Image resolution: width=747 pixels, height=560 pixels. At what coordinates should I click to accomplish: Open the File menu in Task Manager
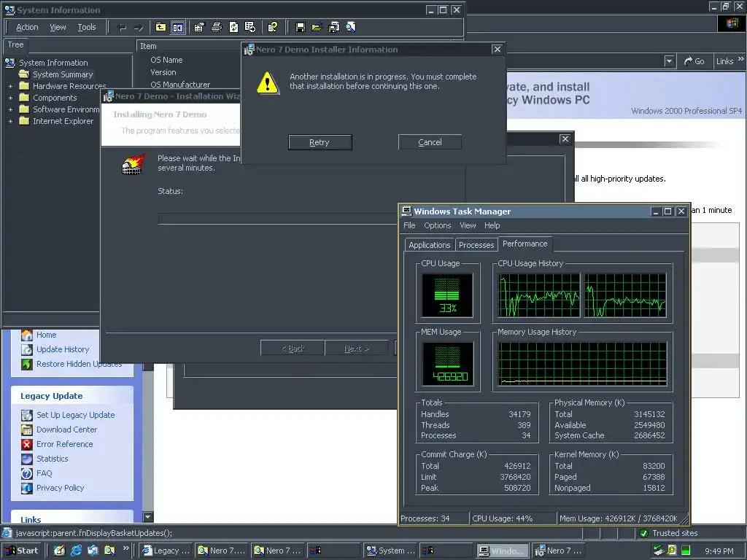pyautogui.click(x=409, y=225)
